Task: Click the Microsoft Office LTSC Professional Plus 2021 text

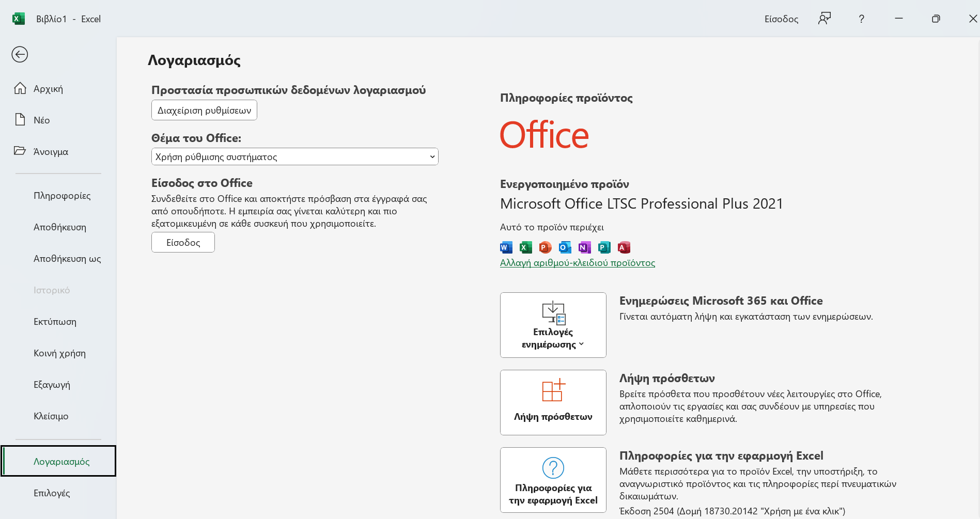Action: pyautogui.click(x=642, y=203)
